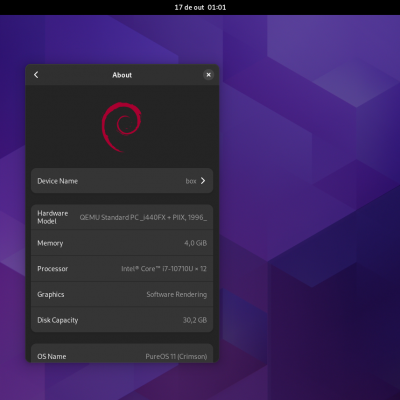Select the Processor row
The height and width of the screenshot is (400, 400).
[x=122, y=269]
